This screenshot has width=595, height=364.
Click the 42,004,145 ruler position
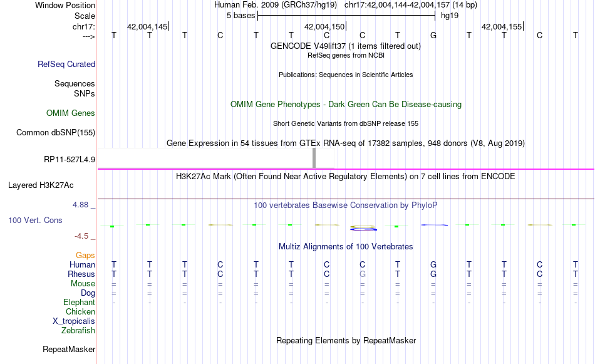(147, 26)
